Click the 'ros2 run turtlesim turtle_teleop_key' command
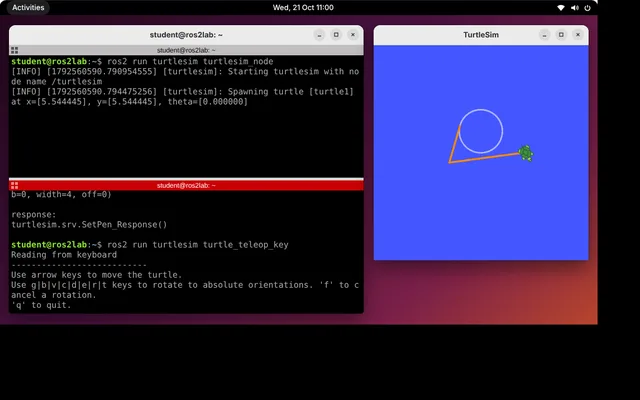Image resolution: width=640 pixels, height=400 pixels. [x=198, y=244]
